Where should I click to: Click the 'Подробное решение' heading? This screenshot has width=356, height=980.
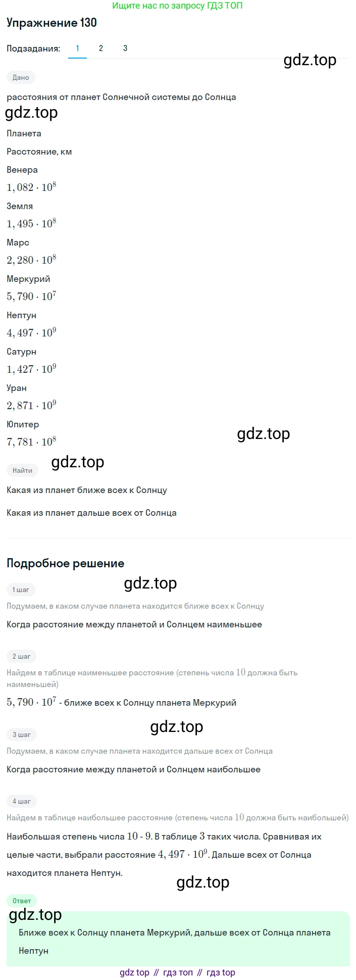click(x=65, y=563)
